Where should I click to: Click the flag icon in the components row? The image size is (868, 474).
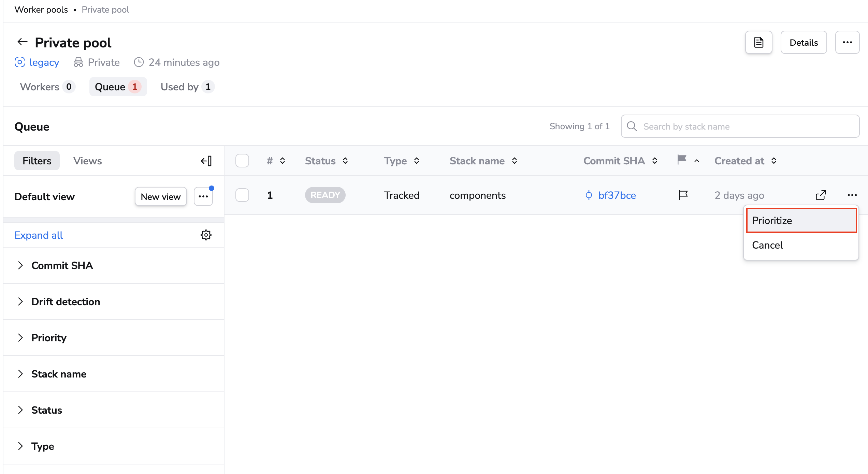point(683,195)
